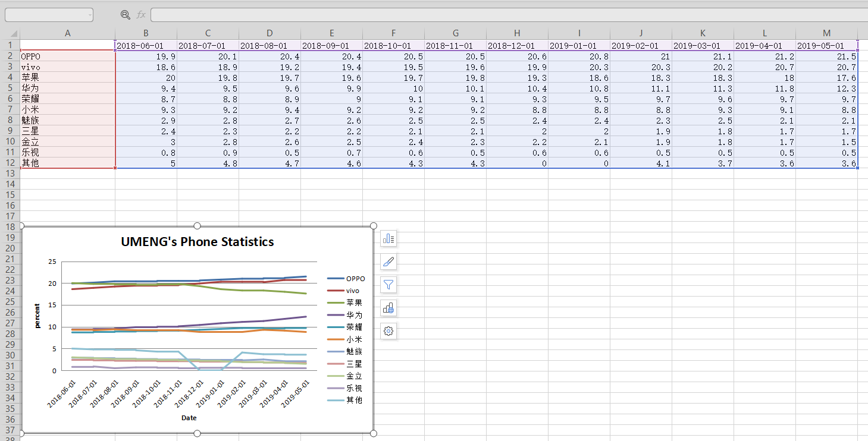The width and height of the screenshot is (868, 441).
Task: Select column A header
Action: pos(68,33)
